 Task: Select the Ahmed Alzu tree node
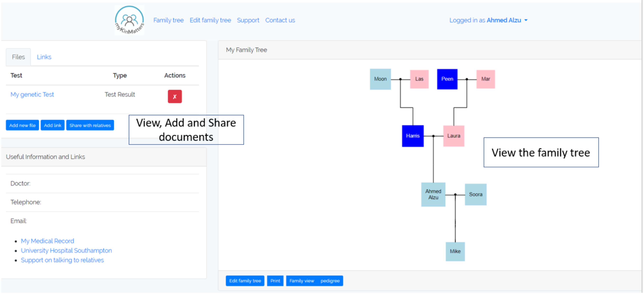433,194
